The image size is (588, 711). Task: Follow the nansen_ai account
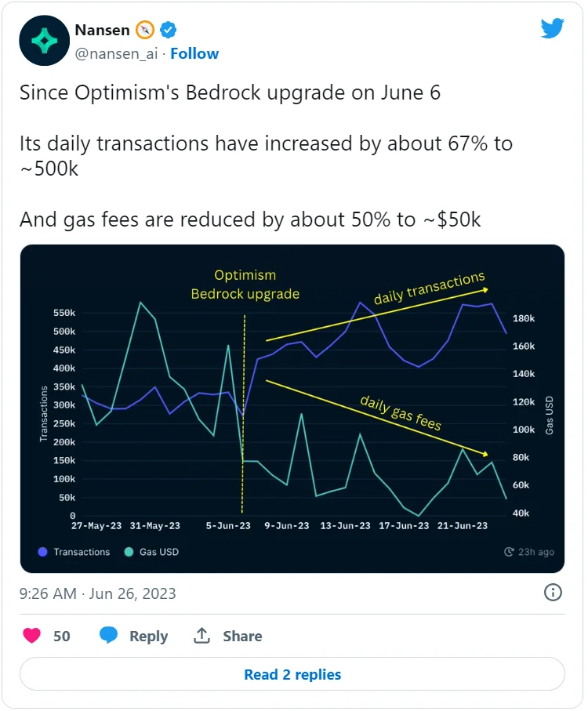click(x=194, y=53)
